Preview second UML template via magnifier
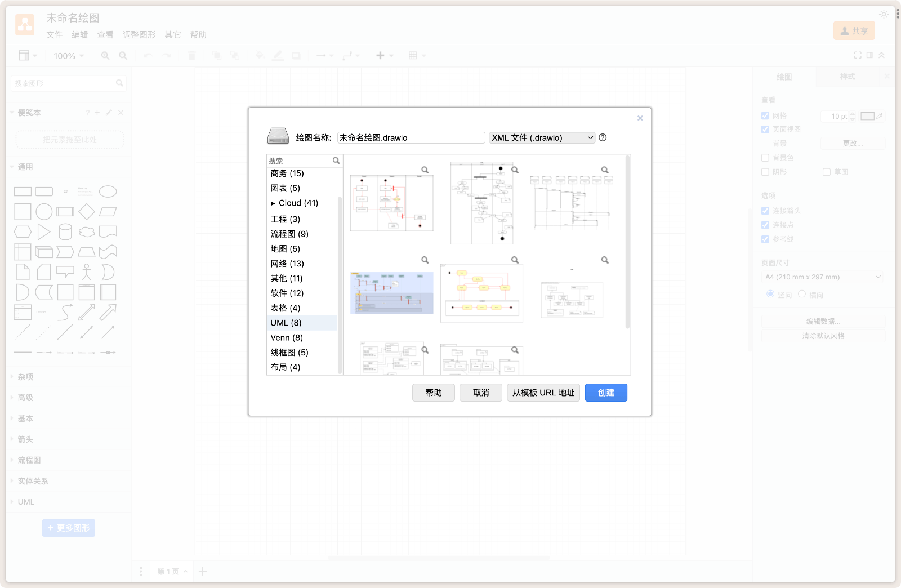This screenshot has width=901, height=588. (x=515, y=170)
